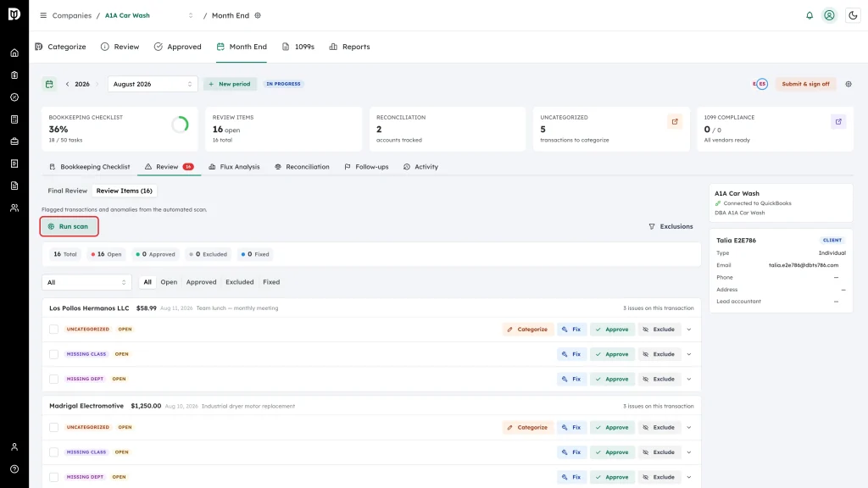
Task: Categorize the Los Pollos Hermanos transaction
Action: pyautogui.click(x=528, y=330)
